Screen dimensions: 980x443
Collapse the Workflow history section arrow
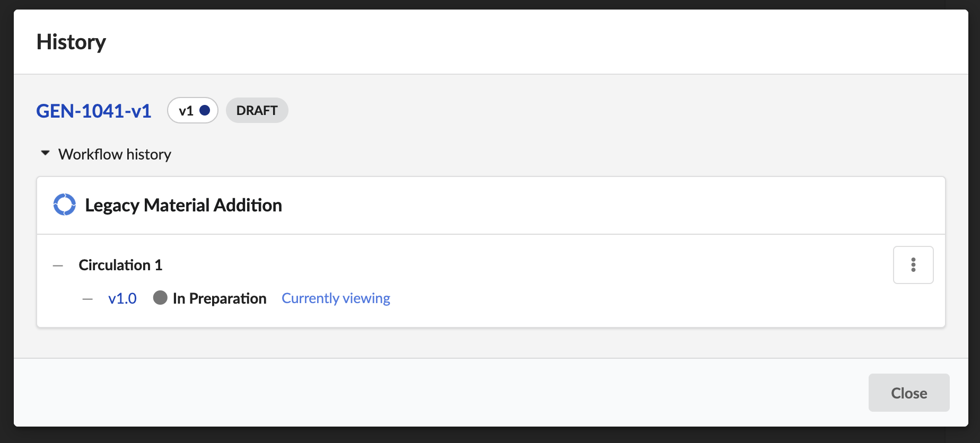point(46,154)
